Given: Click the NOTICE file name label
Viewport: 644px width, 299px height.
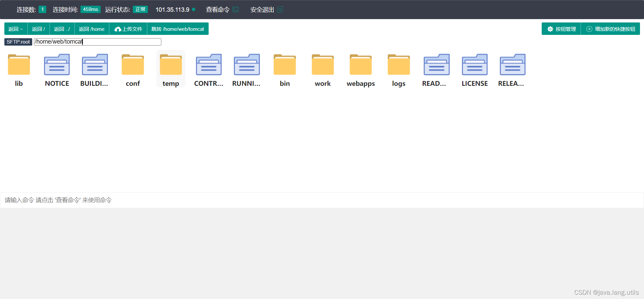Looking at the screenshot, I should pyautogui.click(x=57, y=83).
